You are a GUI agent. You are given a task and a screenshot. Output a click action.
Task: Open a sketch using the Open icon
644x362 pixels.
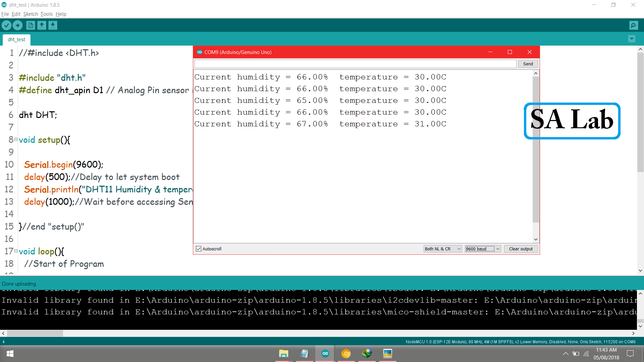point(42,25)
